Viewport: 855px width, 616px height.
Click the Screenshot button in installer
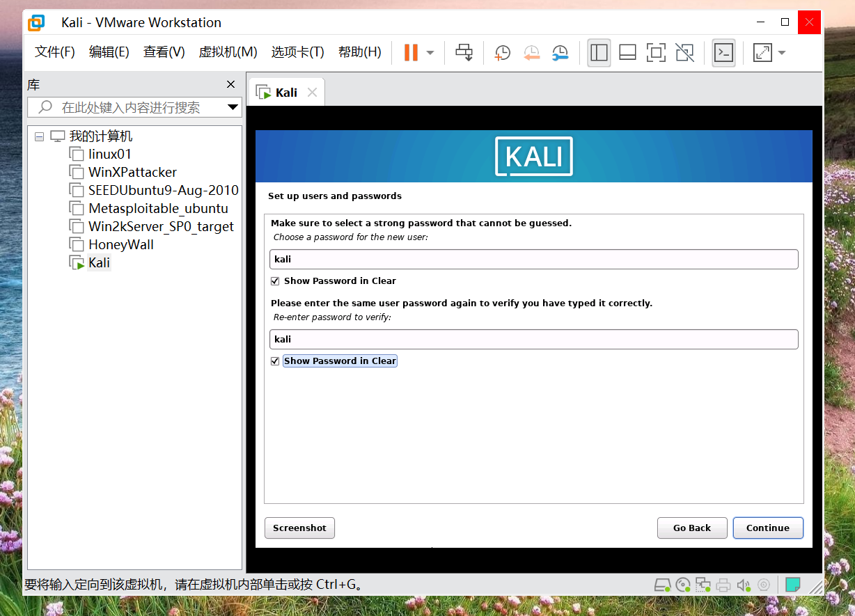click(x=299, y=528)
